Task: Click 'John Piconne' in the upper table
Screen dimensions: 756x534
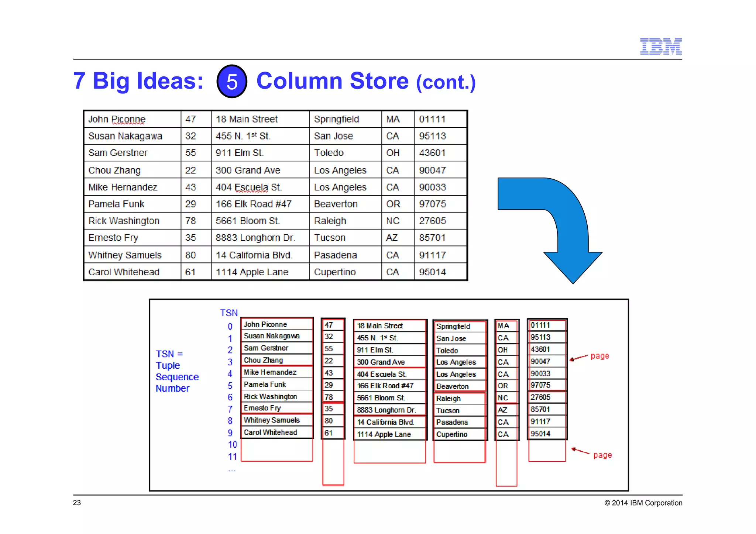Action: (117, 119)
